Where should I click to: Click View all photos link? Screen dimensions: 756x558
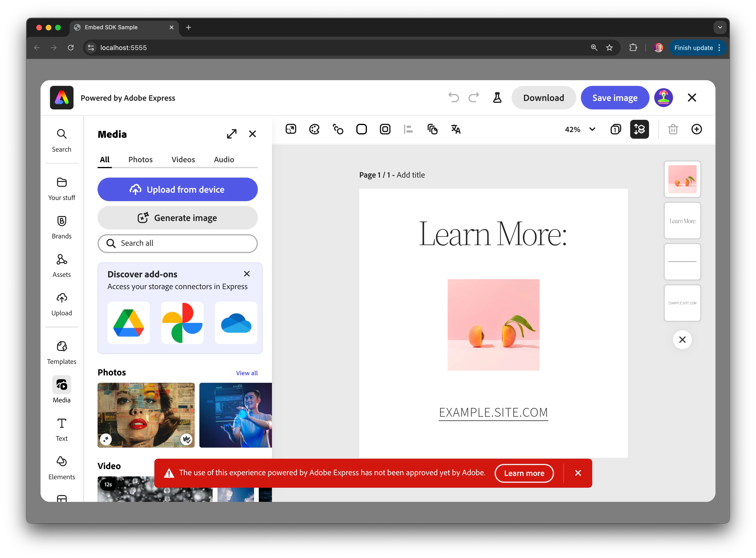[247, 373]
